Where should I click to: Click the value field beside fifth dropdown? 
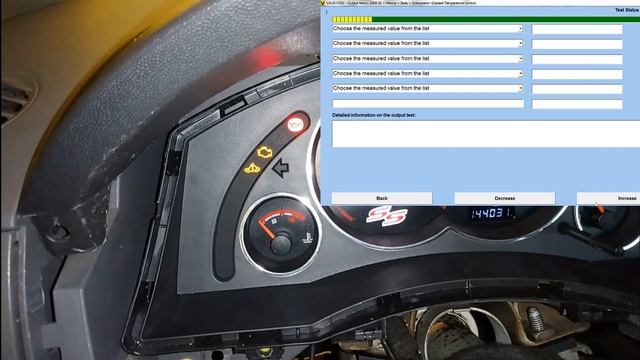coord(577,89)
